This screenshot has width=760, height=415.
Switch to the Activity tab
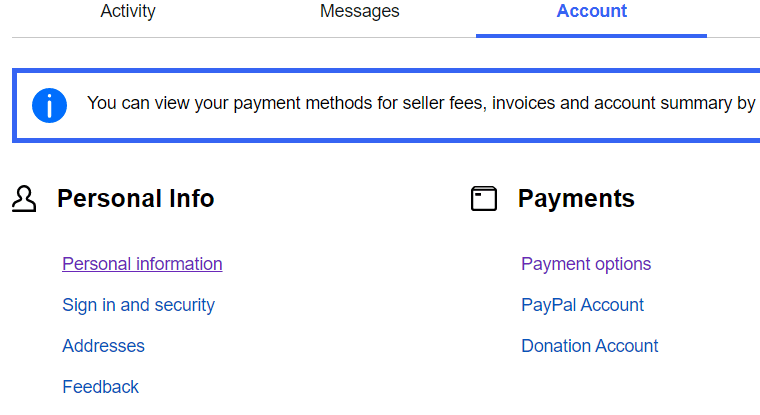coord(128,11)
